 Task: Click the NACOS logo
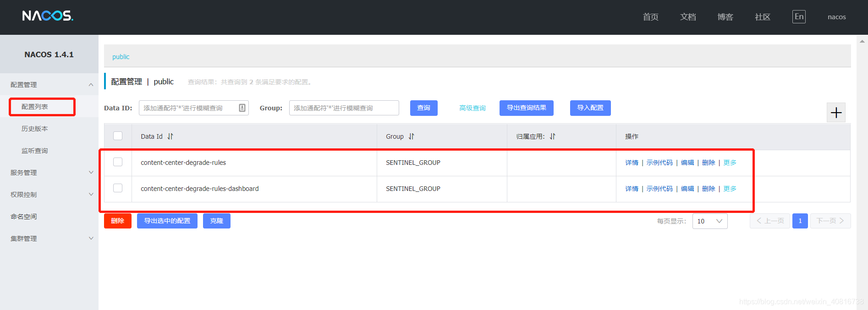(x=48, y=16)
